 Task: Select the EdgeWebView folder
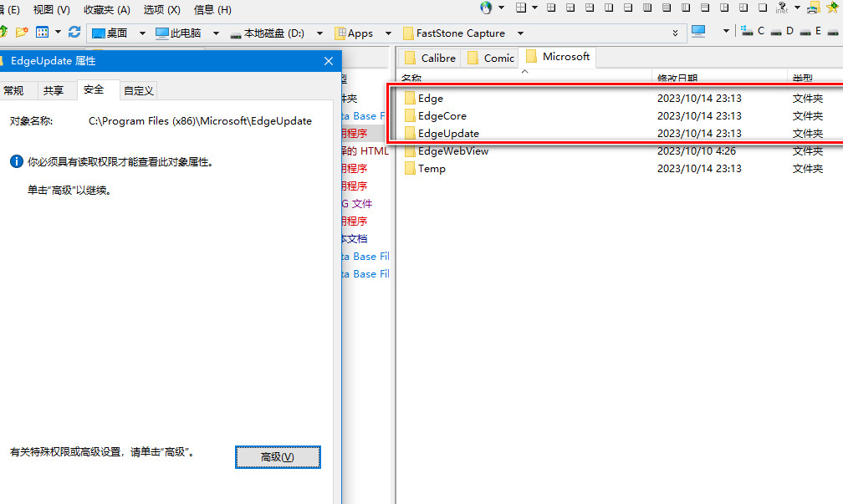(x=452, y=151)
